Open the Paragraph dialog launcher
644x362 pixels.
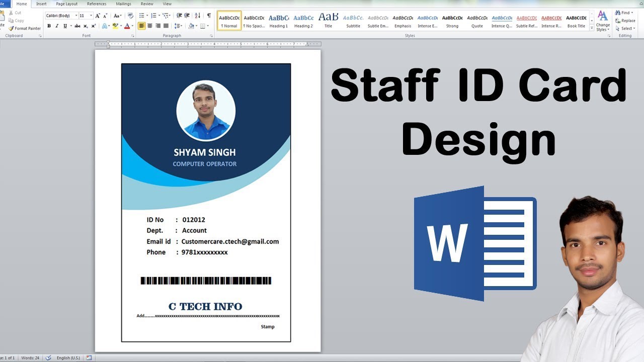tap(211, 36)
